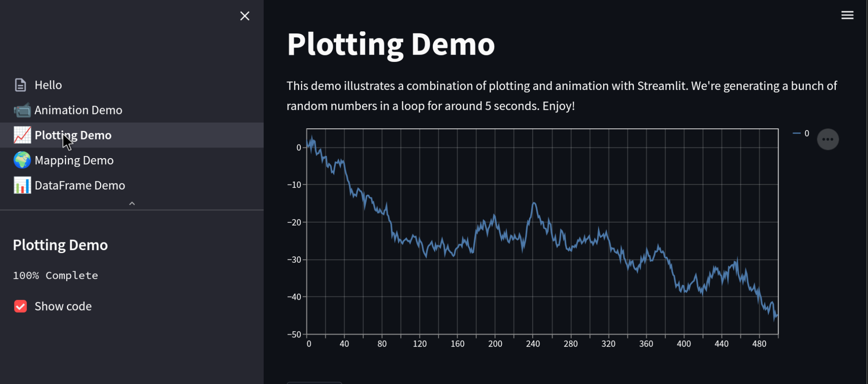
Task: Open the hamburger main menu
Action: 847,15
